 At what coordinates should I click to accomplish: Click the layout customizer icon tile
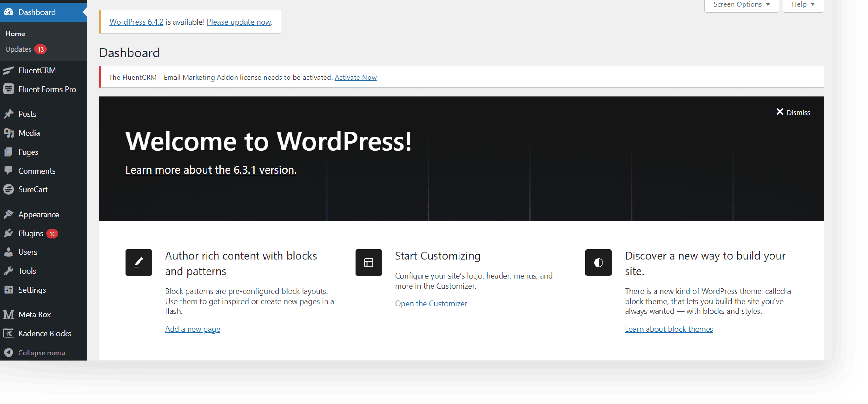click(x=369, y=262)
